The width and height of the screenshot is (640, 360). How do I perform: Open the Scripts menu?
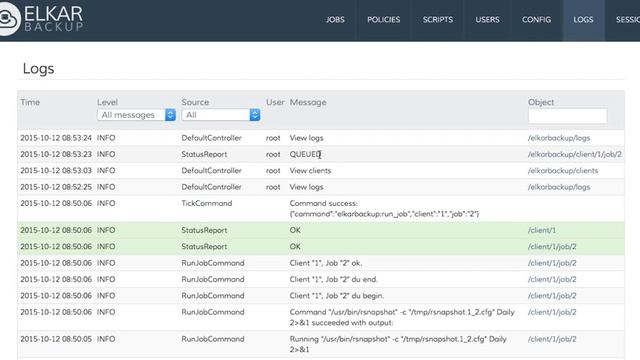tap(438, 20)
